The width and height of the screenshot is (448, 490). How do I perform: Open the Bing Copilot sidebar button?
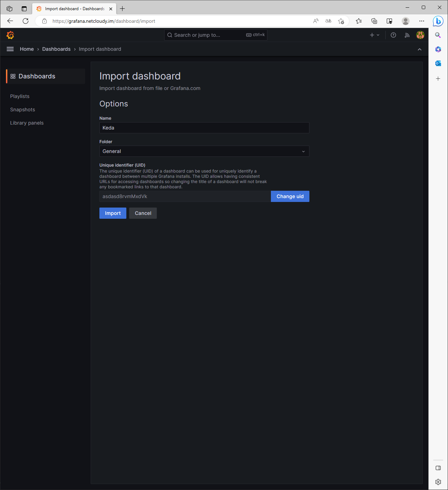tap(438, 21)
